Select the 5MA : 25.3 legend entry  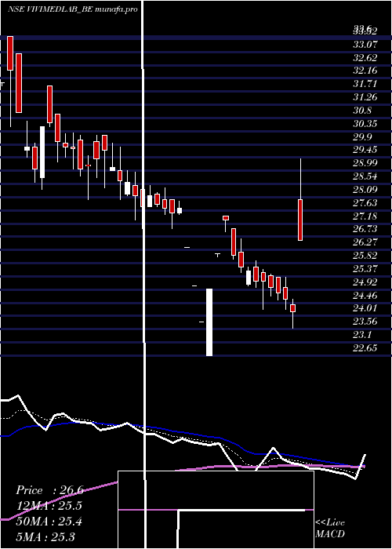point(45,536)
